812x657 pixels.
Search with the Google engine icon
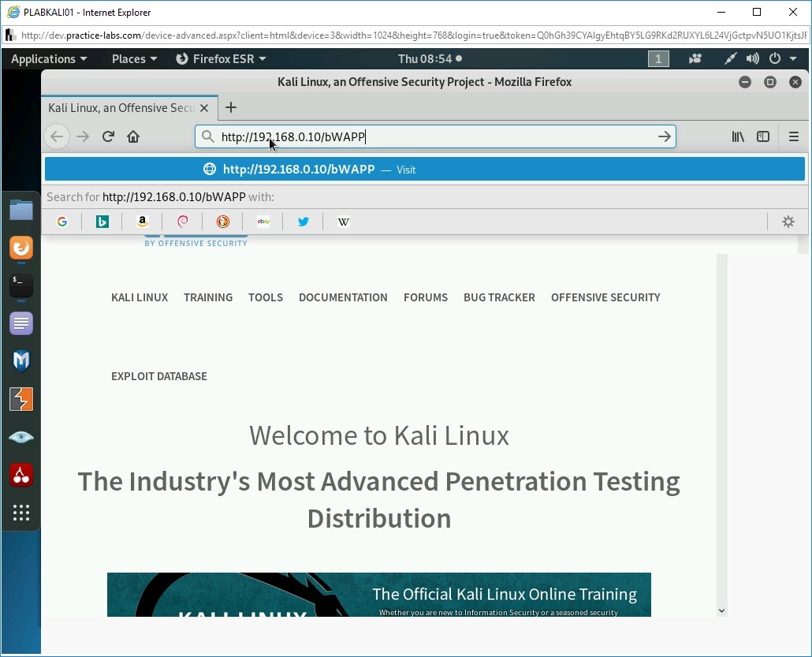pyautogui.click(x=62, y=222)
